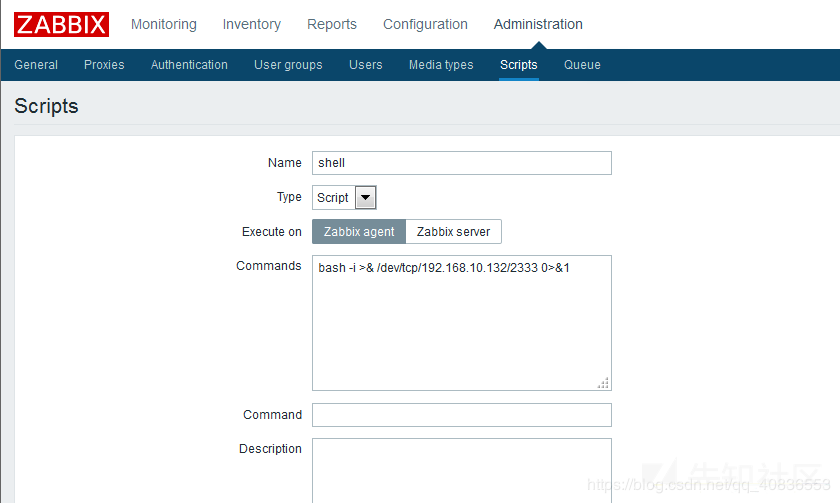This screenshot has width=840, height=503.
Task: Open the Users section
Action: [x=365, y=65]
